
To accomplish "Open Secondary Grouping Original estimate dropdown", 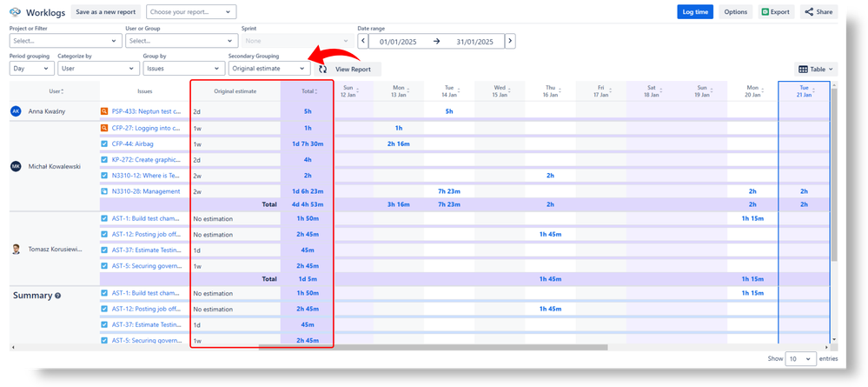I will pyautogui.click(x=269, y=69).
